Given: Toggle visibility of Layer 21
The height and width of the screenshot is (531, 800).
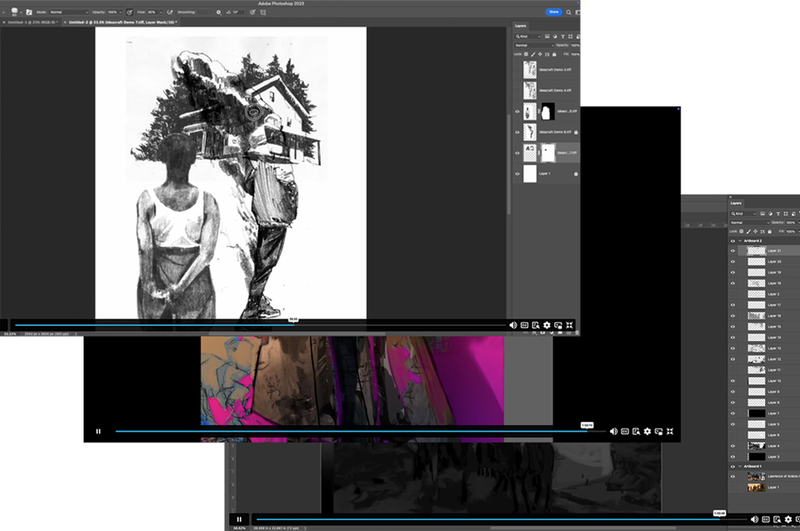Looking at the screenshot, I should tap(733, 250).
